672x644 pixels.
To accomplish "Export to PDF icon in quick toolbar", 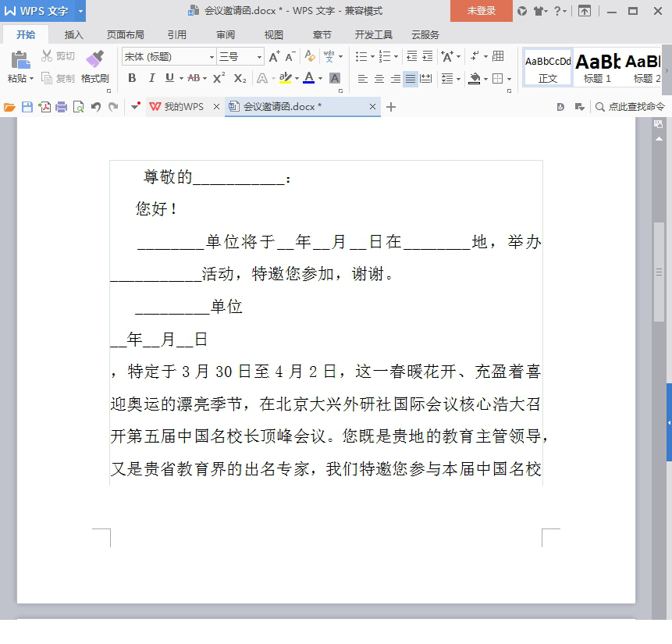I will pyautogui.click(x=44, y=107).
